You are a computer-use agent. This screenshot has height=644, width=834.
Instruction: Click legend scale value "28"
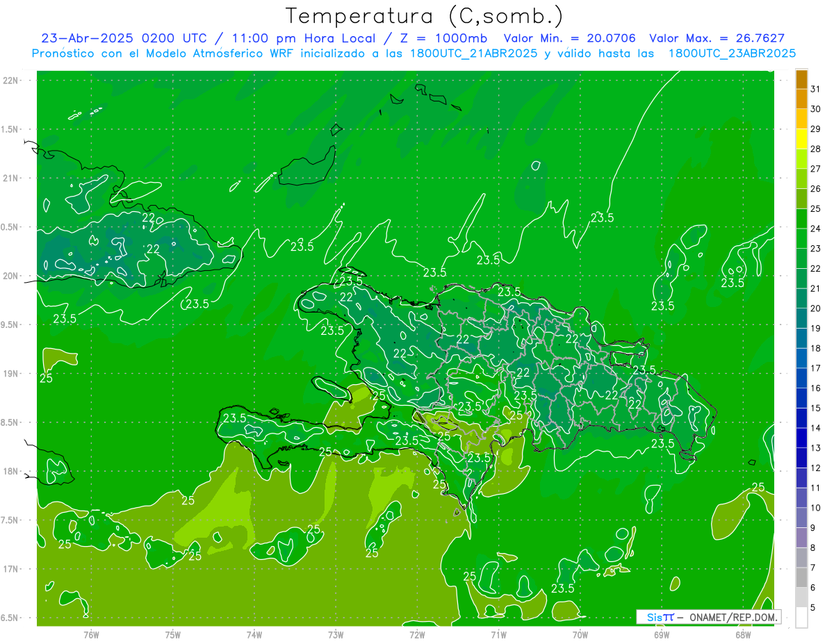coord(816,149)
